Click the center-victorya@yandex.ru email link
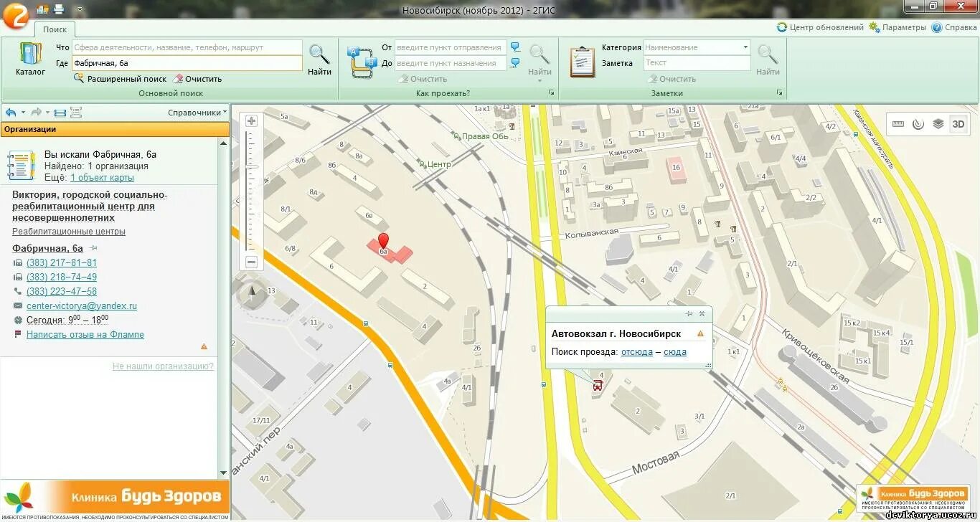Screen dimensions: 980x522 pos(82,305)
